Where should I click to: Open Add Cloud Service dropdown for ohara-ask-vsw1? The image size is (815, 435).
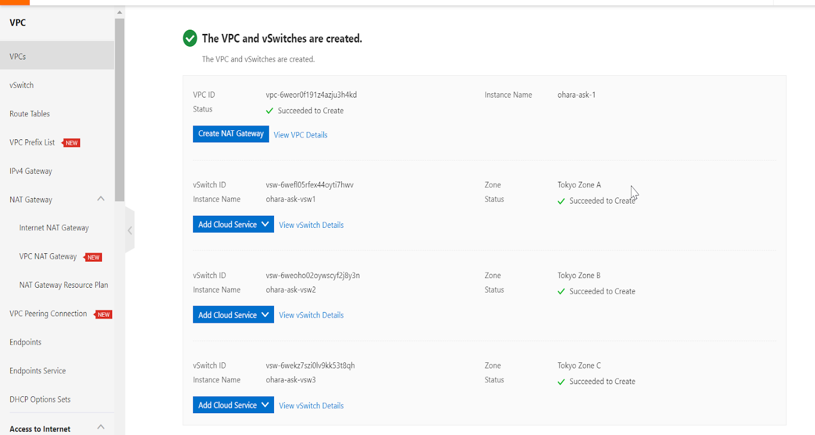232,225
